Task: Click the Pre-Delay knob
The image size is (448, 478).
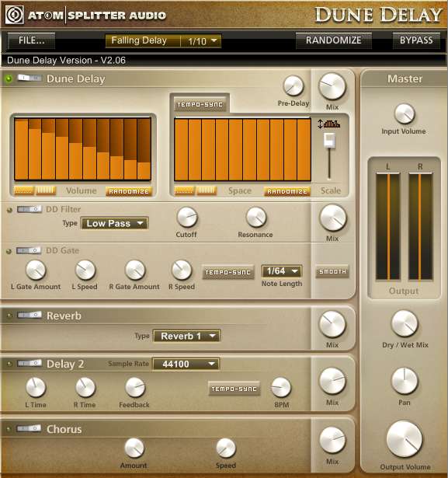Action: [293, 86]
